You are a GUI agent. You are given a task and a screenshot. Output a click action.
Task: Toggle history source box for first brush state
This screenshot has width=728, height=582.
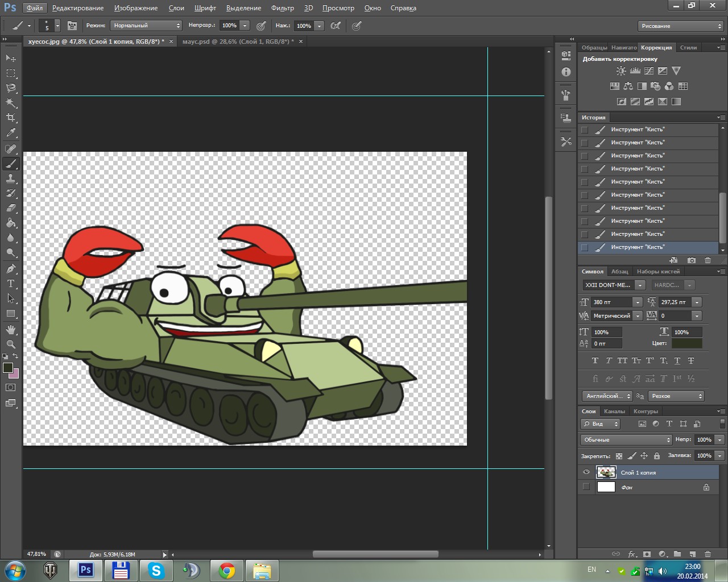[585, 130]
